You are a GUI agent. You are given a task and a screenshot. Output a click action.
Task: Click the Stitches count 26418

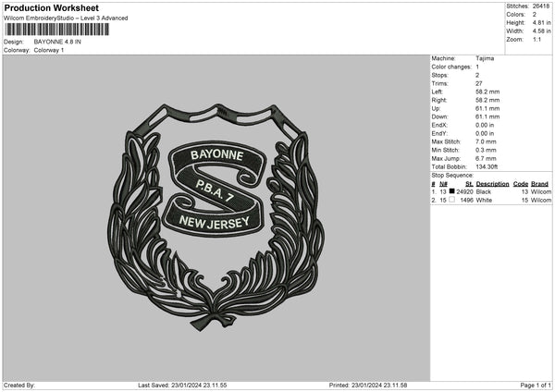tap(541, 6)
